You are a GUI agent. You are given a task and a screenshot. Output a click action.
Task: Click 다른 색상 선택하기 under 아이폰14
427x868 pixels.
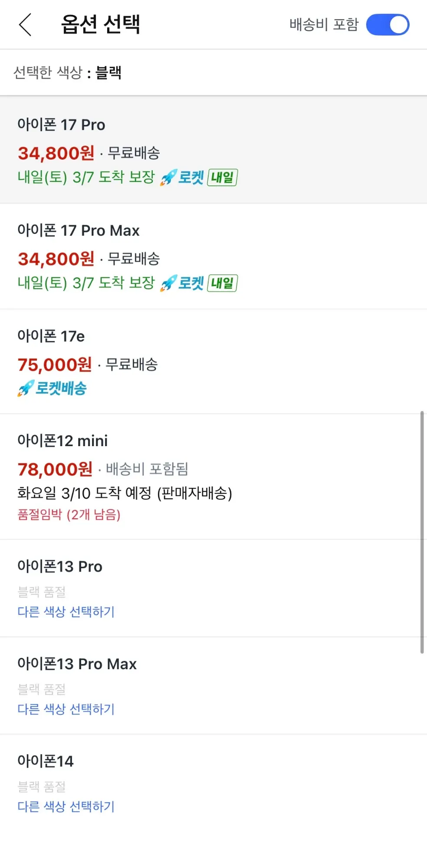pos(66,806)
